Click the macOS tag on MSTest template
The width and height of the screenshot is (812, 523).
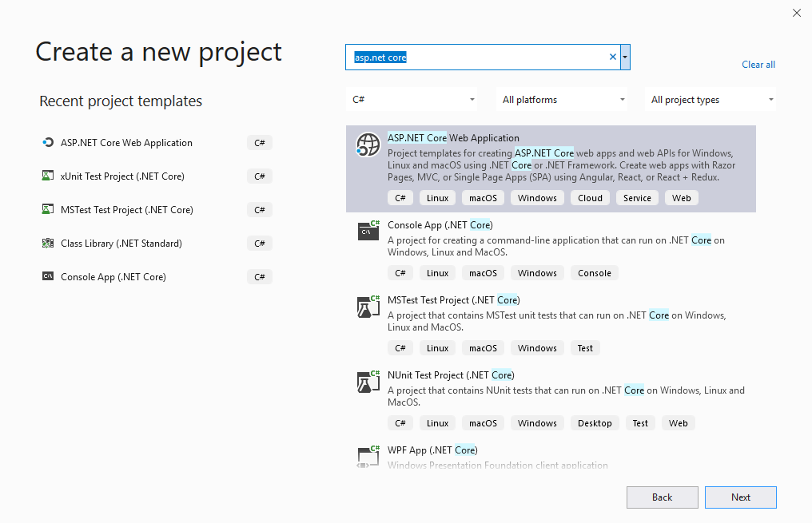pos(484,348)
